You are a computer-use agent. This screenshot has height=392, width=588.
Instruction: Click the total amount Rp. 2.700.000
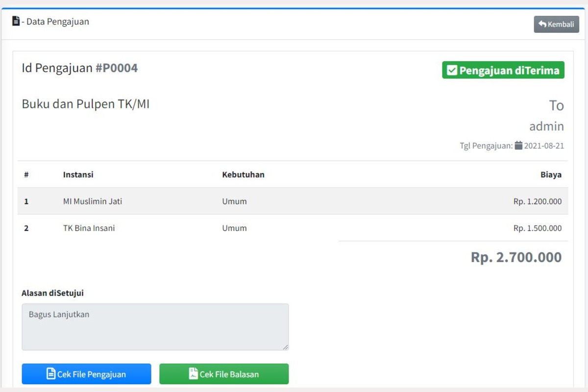516,257
